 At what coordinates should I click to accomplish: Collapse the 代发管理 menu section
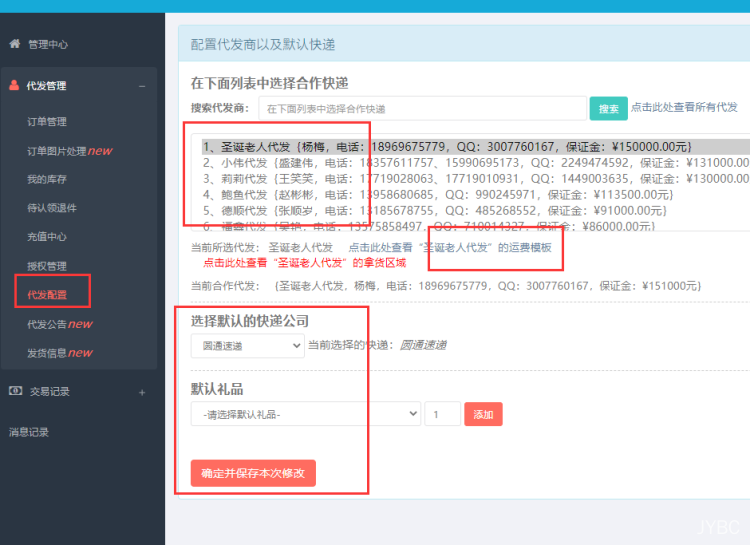tap(141, 86)
